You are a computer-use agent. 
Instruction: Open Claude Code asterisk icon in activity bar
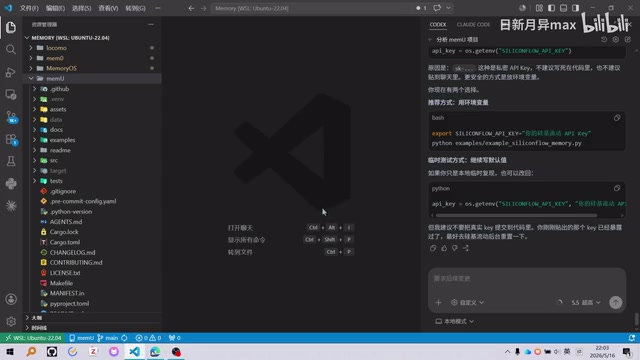11,205
